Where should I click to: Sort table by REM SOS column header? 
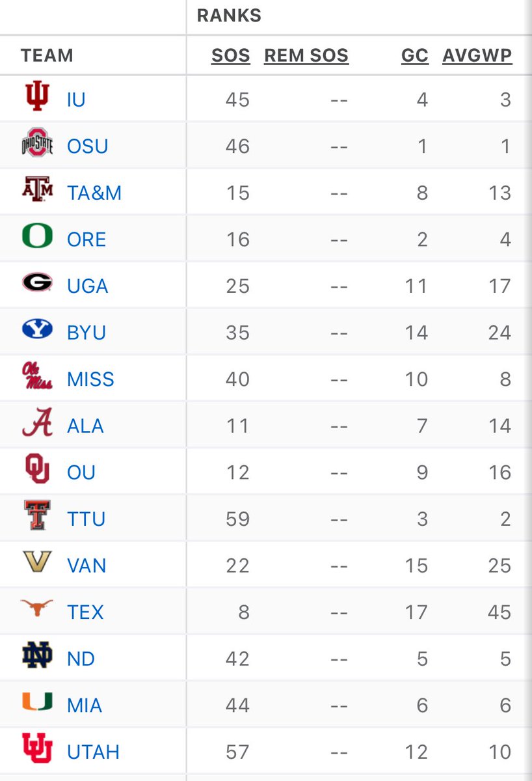(x=306, y=56)
